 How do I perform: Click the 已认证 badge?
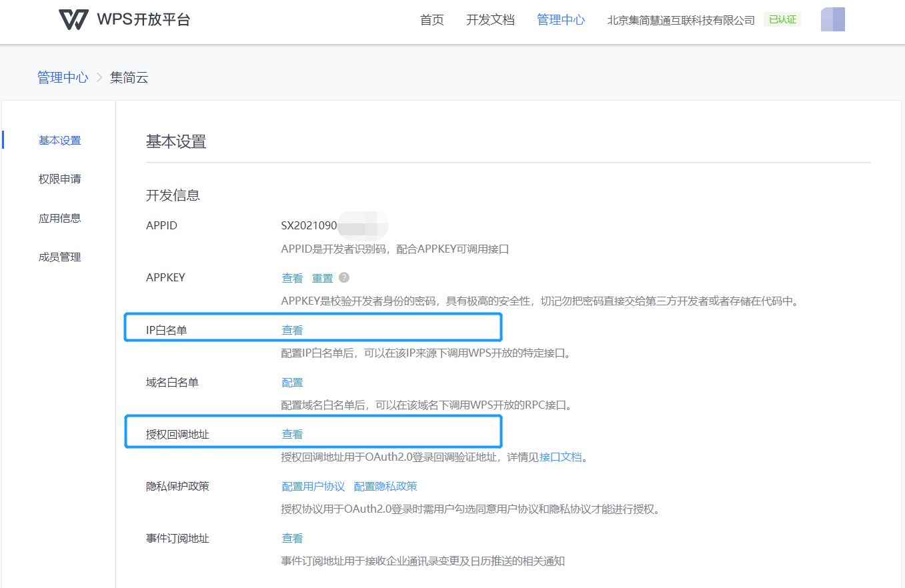coord(782,19)
